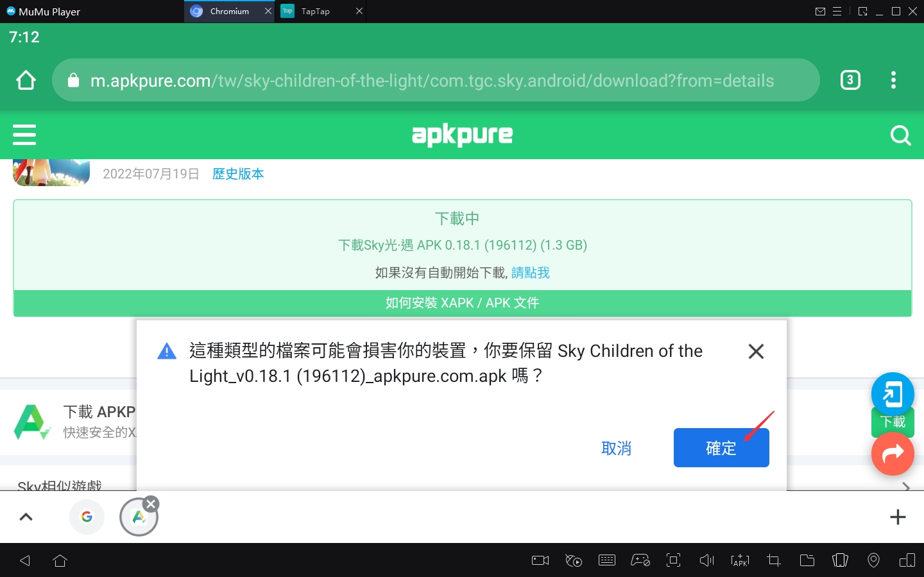Screen dimensions: 924x577
Task: Dismiss the file warning dialog with X
Action: tap(756, 351)
